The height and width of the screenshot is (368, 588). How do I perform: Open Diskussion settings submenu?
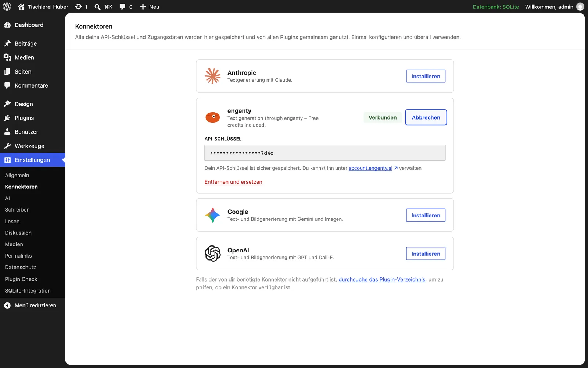pyautogui.click(x=18, y=233)
